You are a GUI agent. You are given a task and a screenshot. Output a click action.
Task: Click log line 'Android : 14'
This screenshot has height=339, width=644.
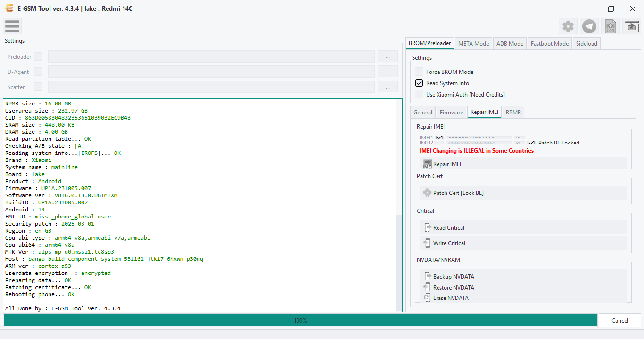pyautogui.click(x=25, y=210)
